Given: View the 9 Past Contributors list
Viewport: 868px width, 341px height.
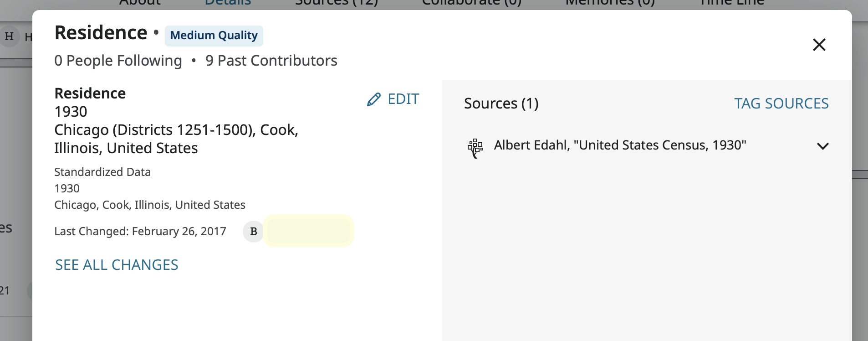Looking at the screenshot, I should [271, 61].
